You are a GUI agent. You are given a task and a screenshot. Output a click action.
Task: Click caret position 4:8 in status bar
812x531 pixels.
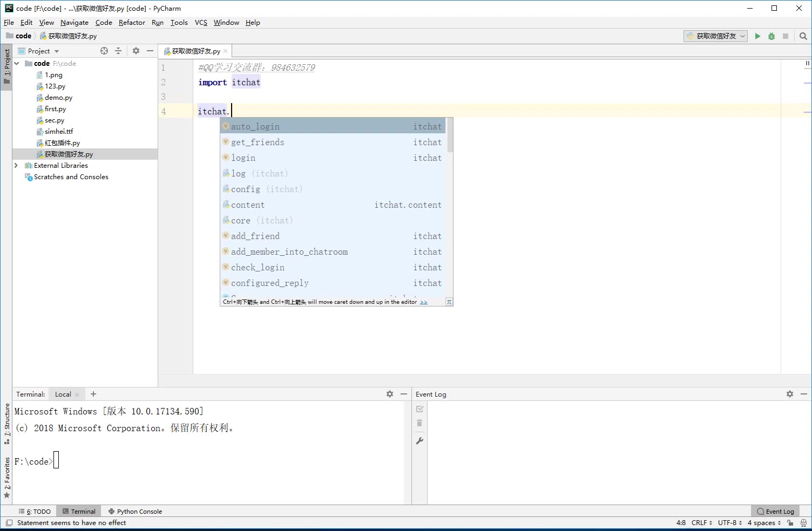681,523
